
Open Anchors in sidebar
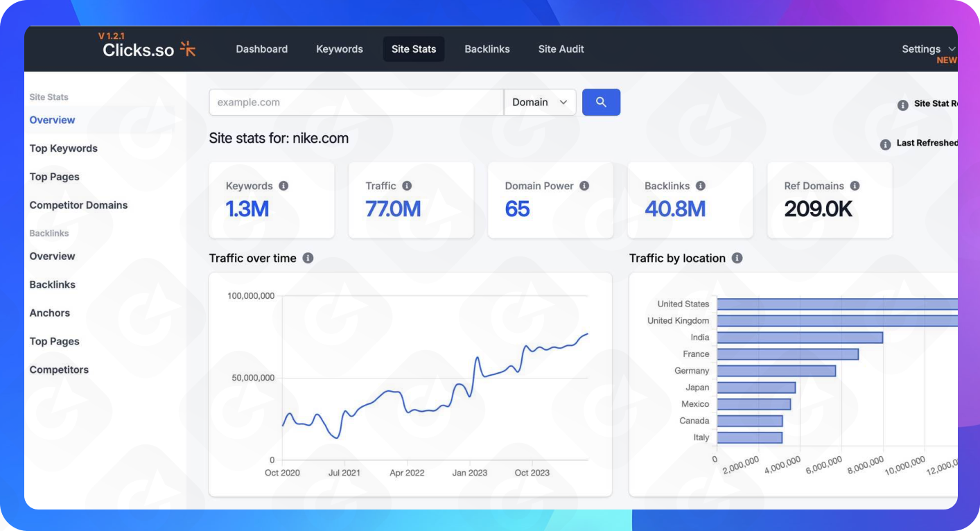(50, 313)
